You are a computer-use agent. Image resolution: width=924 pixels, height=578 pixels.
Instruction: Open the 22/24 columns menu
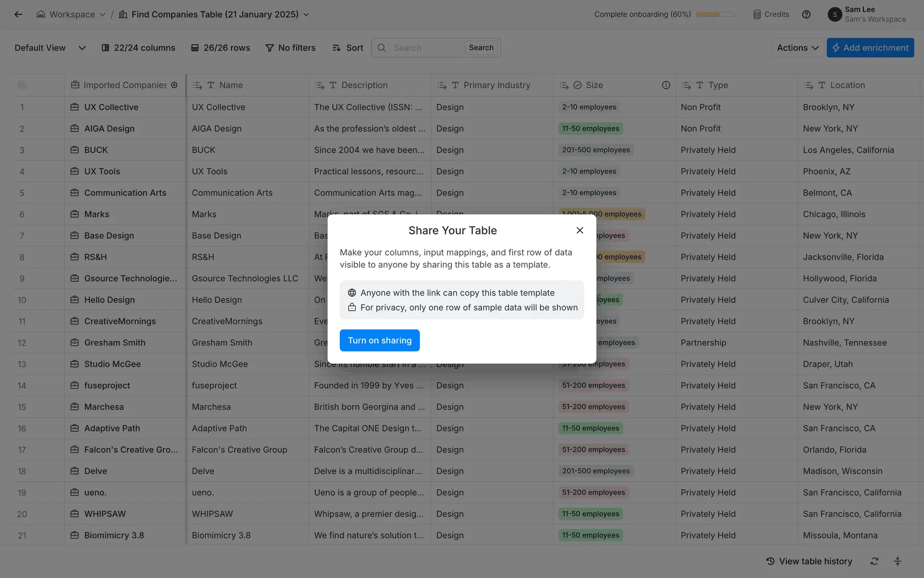(x=138, y=48)
